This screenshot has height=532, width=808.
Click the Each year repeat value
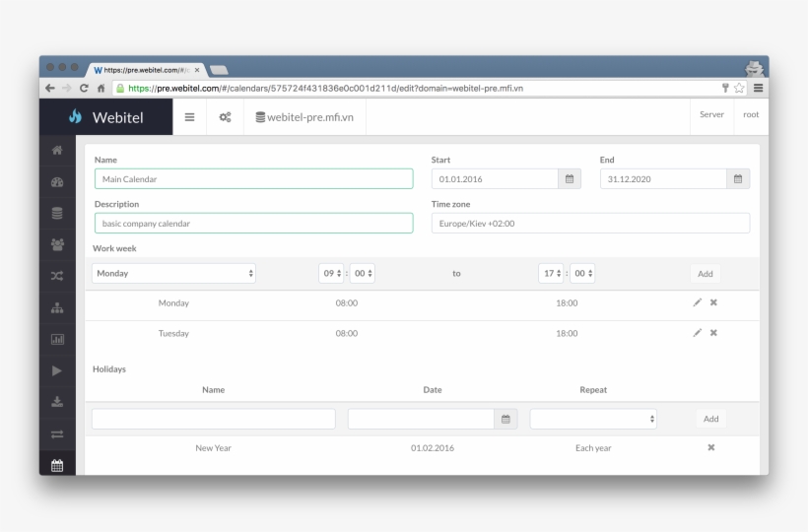click(x=593, y=448)
